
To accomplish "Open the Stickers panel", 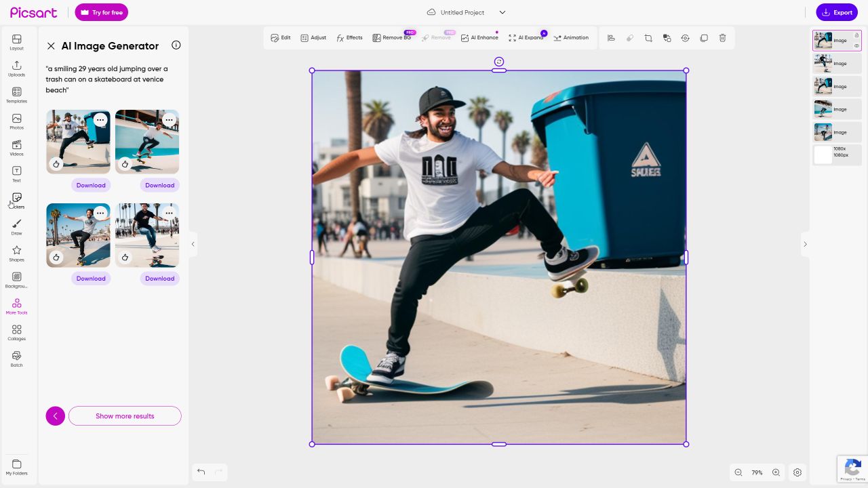I will [17, 201].
